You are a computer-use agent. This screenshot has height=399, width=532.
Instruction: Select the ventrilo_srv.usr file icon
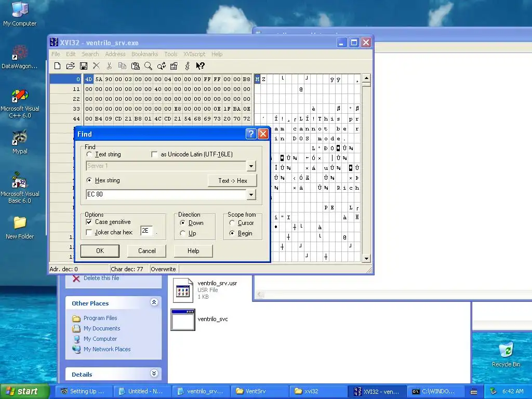(183, 290)
